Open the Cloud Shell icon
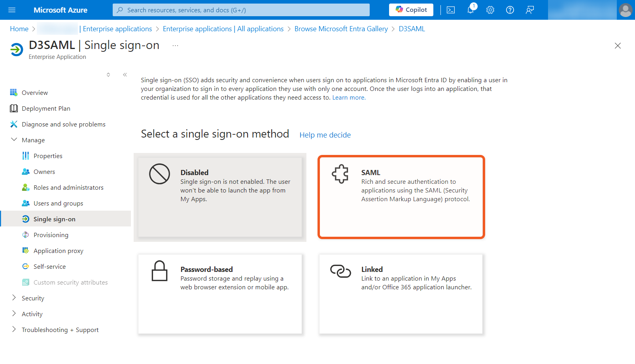The width and height of the screenshot is (635, 364). [450, 10]
